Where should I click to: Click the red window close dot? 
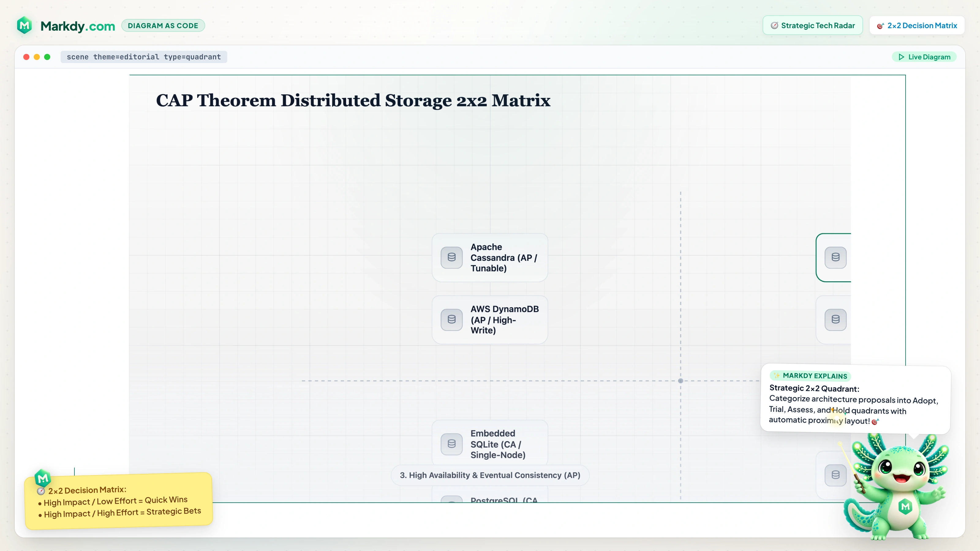click(x=26, y=57)
